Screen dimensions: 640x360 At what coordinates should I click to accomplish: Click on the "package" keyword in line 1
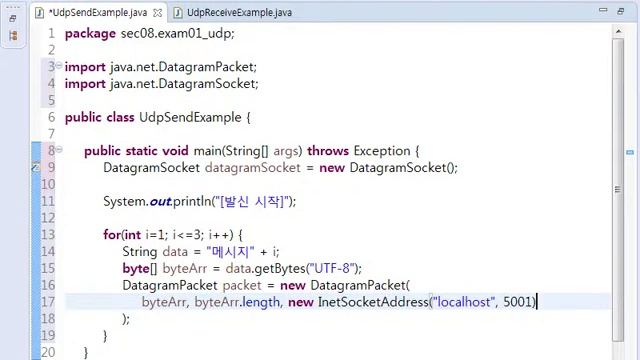90,33
